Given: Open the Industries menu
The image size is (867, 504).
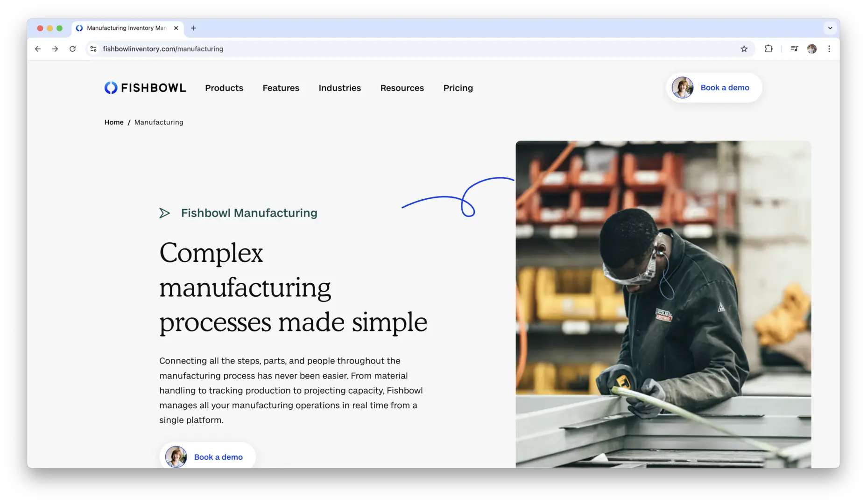Looking at the screenshot, I should point(339,88).
